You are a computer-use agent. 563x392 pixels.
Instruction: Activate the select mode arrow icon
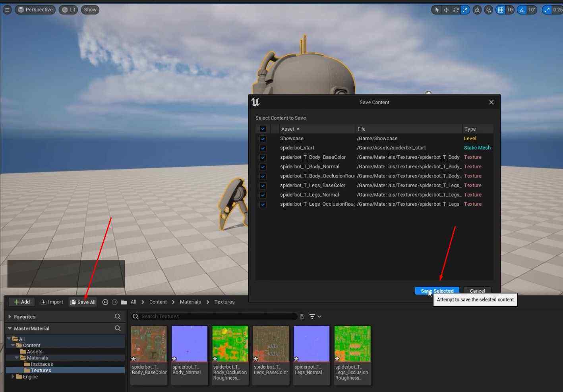(x=437, y=10)
